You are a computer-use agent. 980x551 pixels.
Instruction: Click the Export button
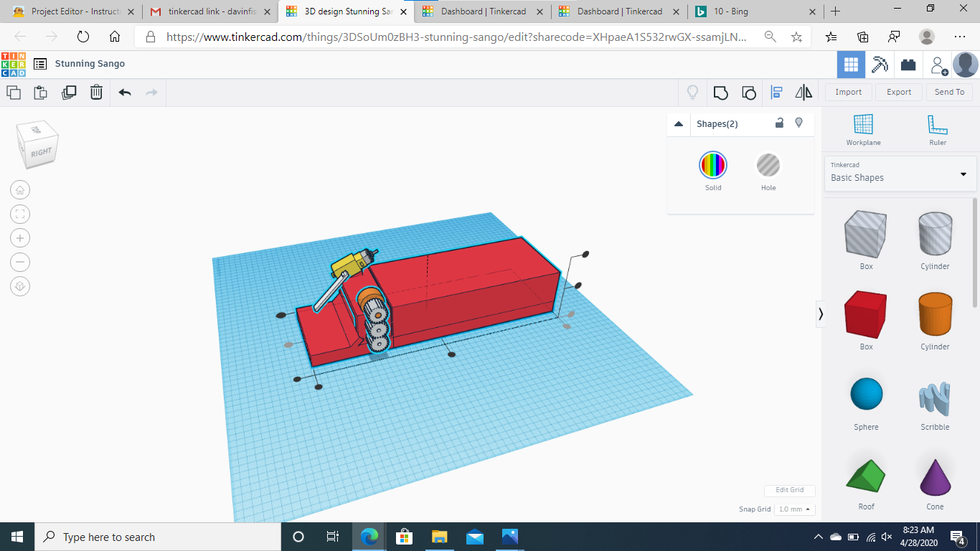899,92
